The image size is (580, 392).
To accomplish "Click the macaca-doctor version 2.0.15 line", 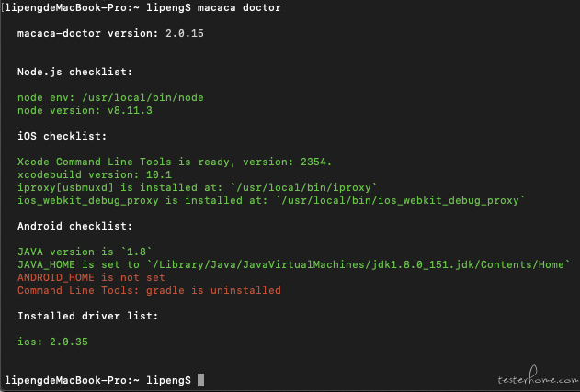I will [x=110, y=33].
